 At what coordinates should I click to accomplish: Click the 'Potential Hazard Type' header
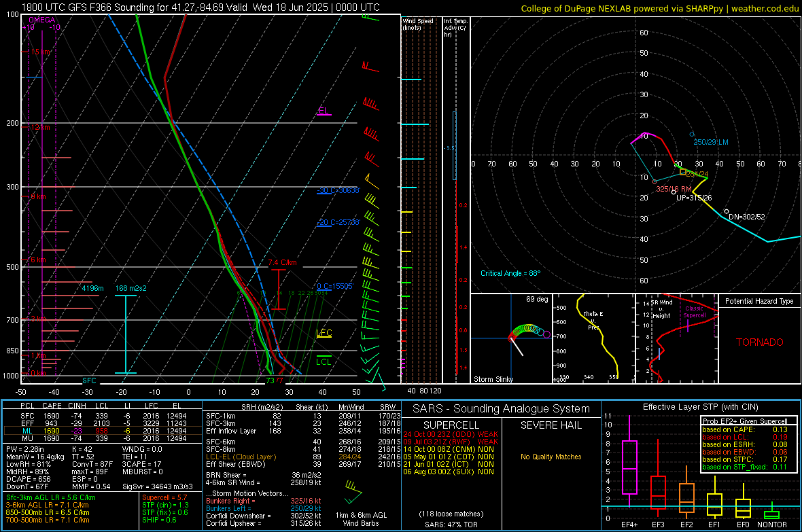point(760,301)
